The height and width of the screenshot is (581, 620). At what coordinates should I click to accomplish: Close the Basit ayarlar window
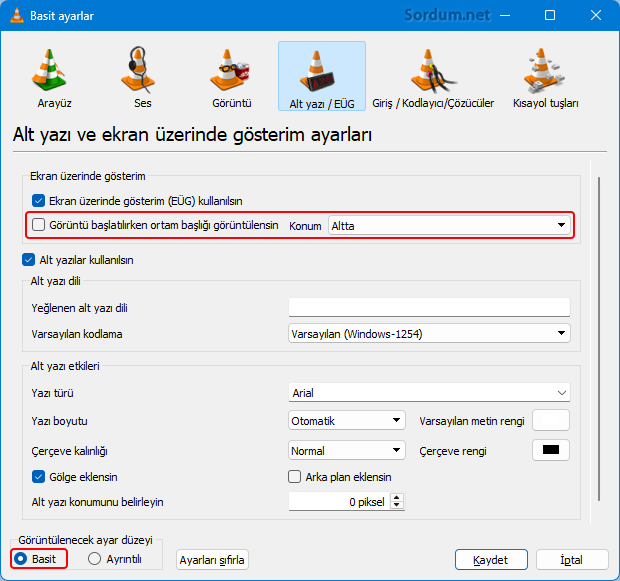(595, 15)
